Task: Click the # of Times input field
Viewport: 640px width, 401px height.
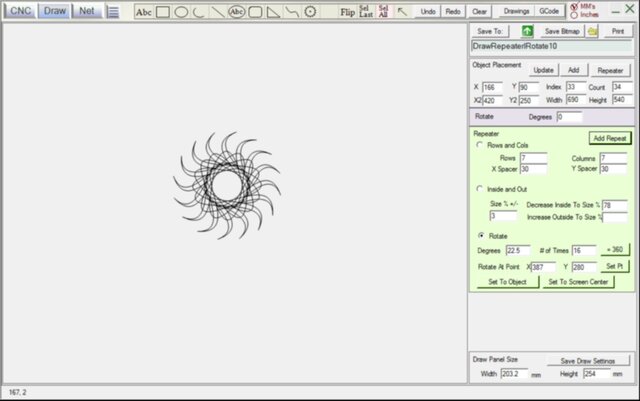Action: pyautogui.click(x=584, y=250)
